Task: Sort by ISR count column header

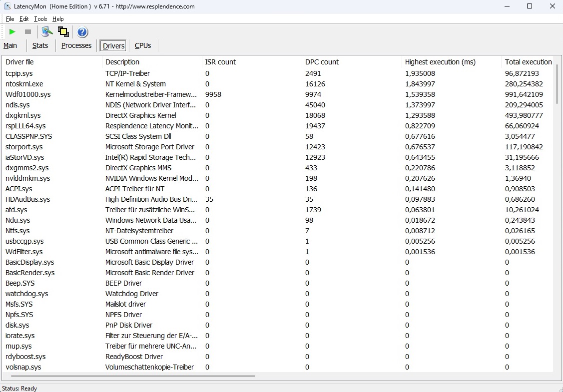Action: tap(252, 62)
